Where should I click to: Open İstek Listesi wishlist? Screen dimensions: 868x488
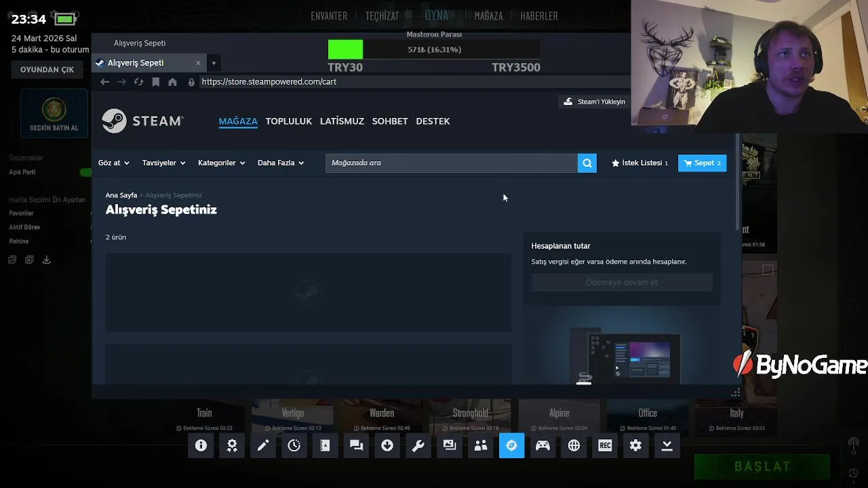(639, 163)
